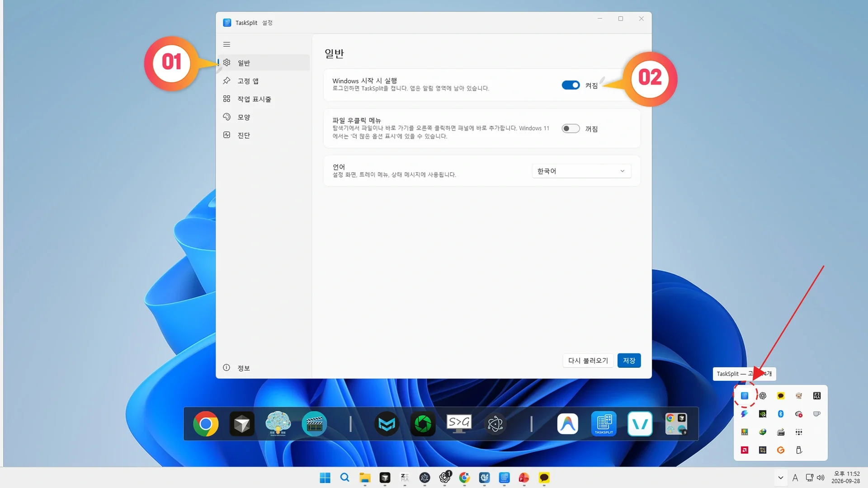Image resolution: width=868 pixels, height=488 pixels.
Task: Click the IME language indicator A
Action: coord(795,478)
